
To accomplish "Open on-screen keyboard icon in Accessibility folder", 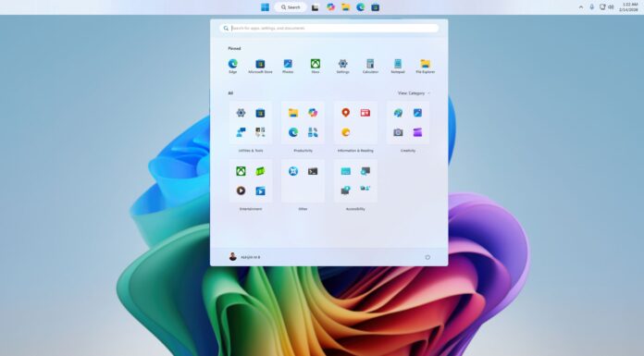I will tap(346, 171).
